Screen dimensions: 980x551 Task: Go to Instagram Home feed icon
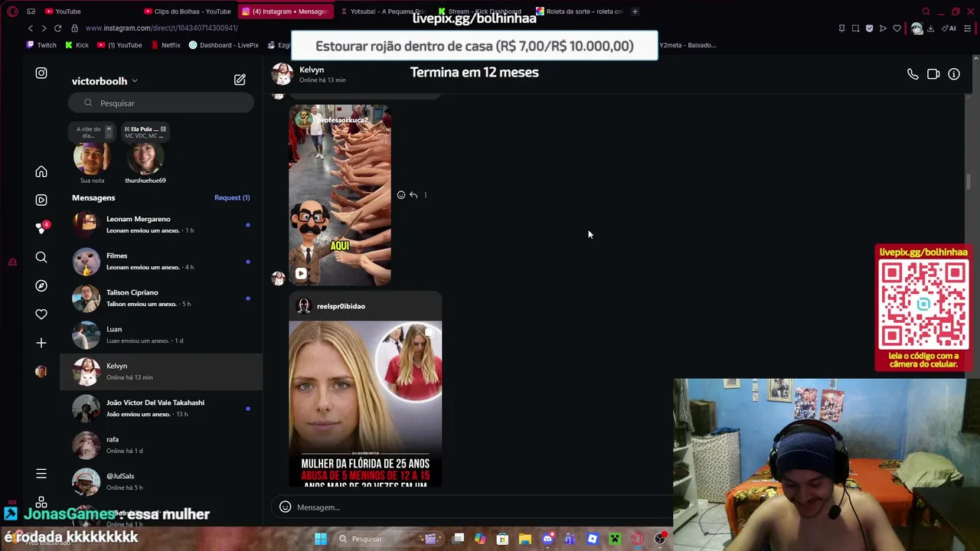[x=41, y=172]
